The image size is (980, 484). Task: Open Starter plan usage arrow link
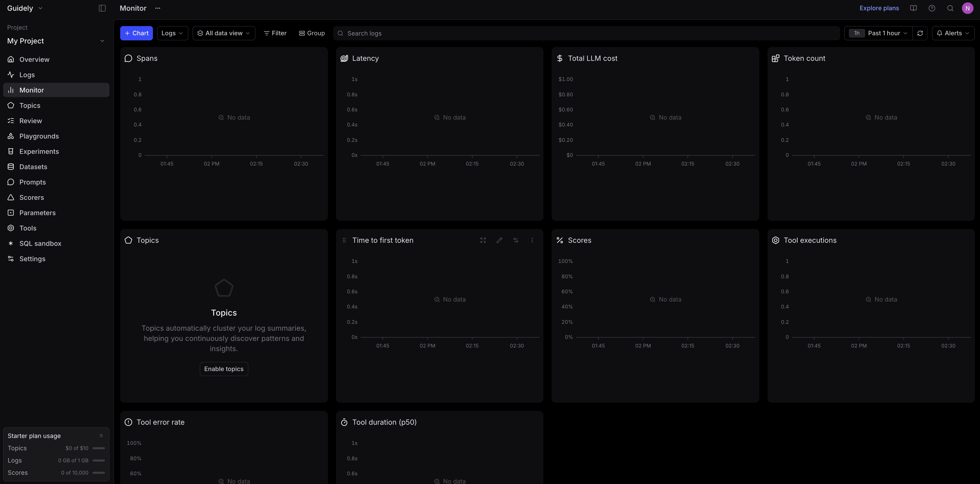[x=101, y=436]
